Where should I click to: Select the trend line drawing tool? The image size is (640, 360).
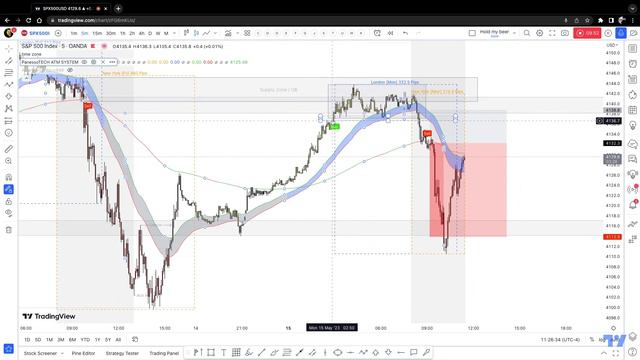tap(9, 60)
